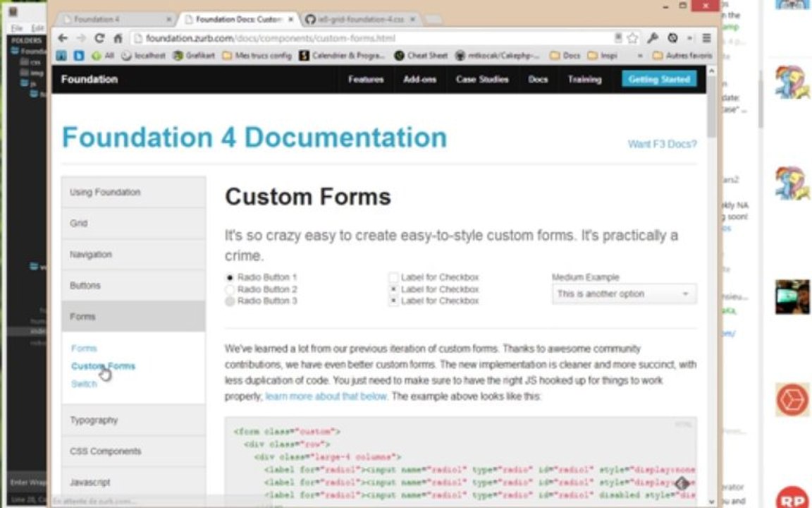Close the Foundation 4 tab
812x508 pixels.
169,19
